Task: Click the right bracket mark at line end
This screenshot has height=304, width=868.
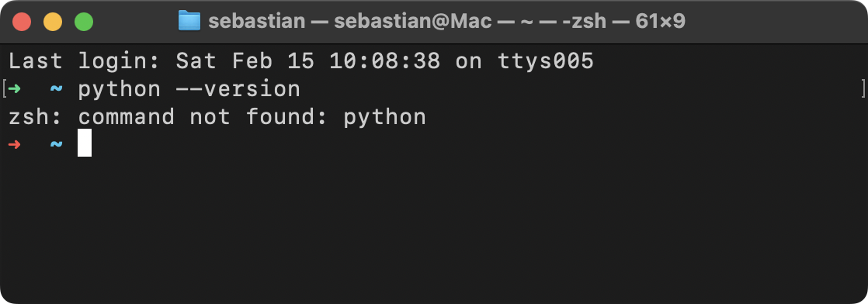Action: pyautogui.click(x=863, y=89)
